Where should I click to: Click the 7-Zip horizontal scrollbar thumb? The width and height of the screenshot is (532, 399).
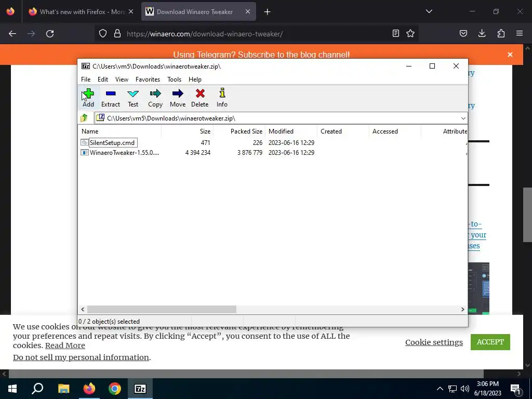[x=162, y=309]
